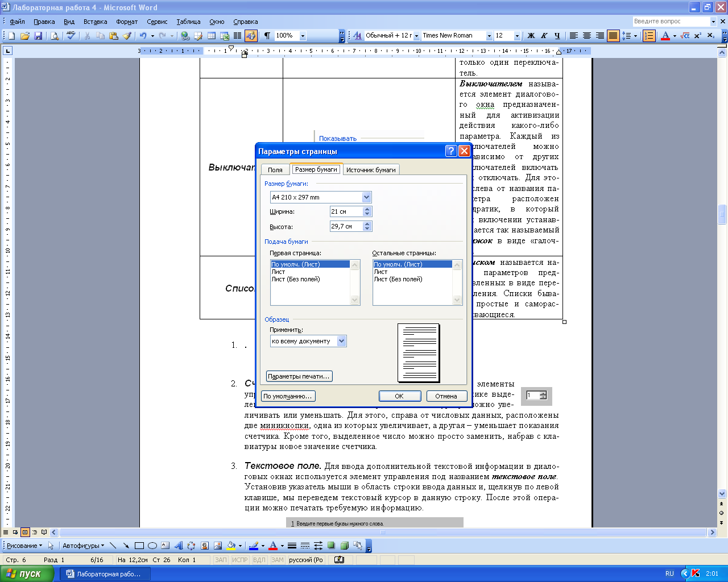The height and width of the screenshot is (582, 728).
Task: Click the Styles and Formatting AA icon
Action: click(357, 36)
